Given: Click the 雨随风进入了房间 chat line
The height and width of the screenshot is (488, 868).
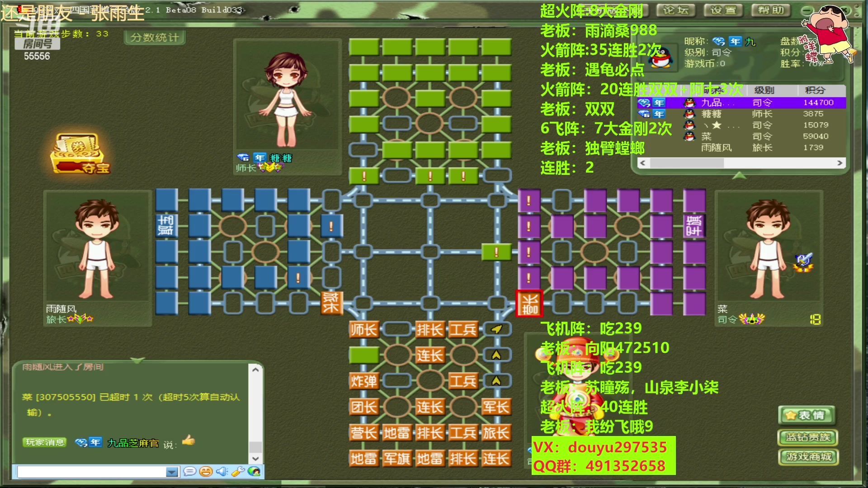Looking at the screenshot, I should [x=63, y=367].
